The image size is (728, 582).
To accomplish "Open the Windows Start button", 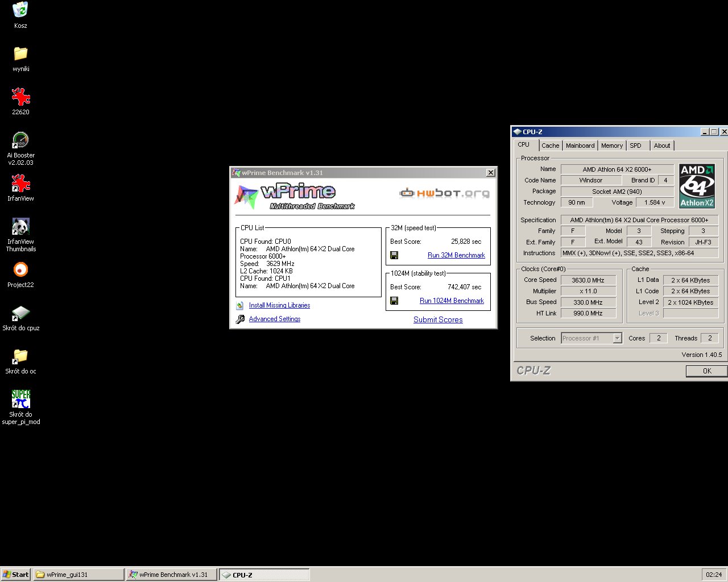I will point(16,574).
